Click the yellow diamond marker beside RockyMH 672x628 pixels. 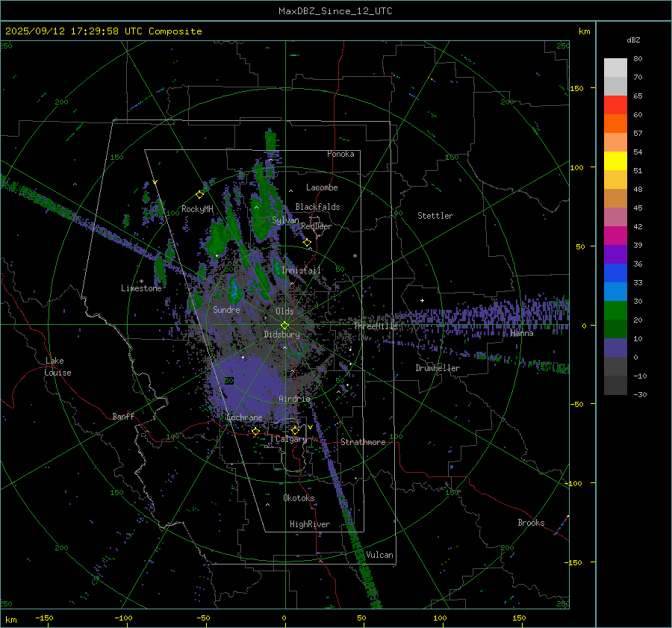pyautogui.click(x=199, y=195)
